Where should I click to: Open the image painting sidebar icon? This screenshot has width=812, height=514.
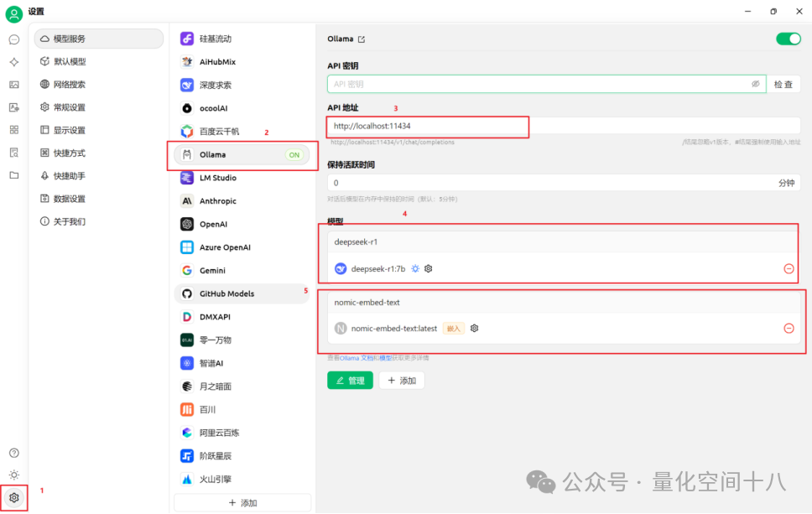pyautogui.click(x=14, y=85)
